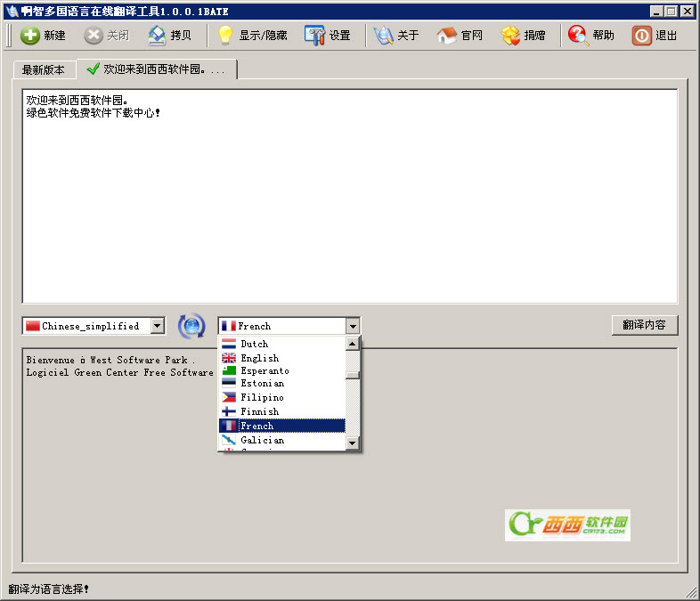
Task: Select highlighted French in language list
Action: [282, 426]
